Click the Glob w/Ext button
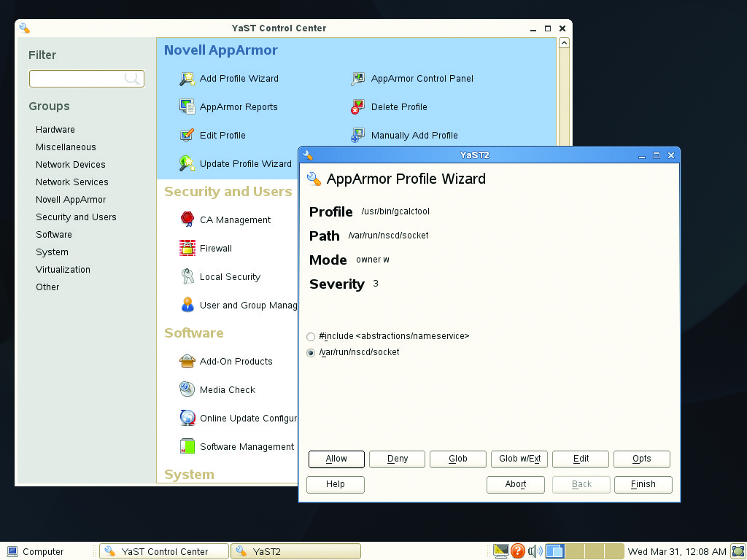747x560 pixels. [519, 459]
